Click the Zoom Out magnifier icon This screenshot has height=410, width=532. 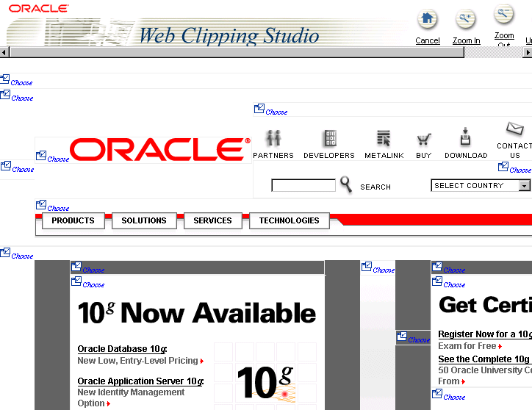click(x=503, y=14)
